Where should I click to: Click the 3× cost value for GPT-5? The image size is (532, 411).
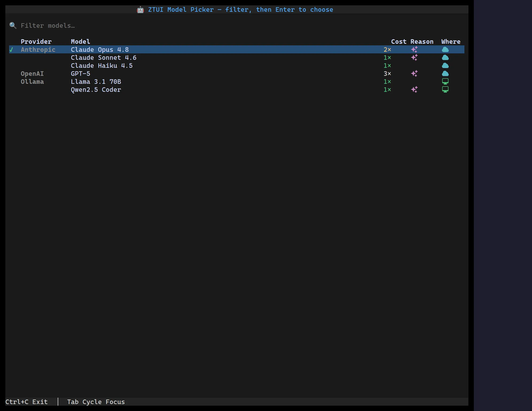(x=388, y=74)
